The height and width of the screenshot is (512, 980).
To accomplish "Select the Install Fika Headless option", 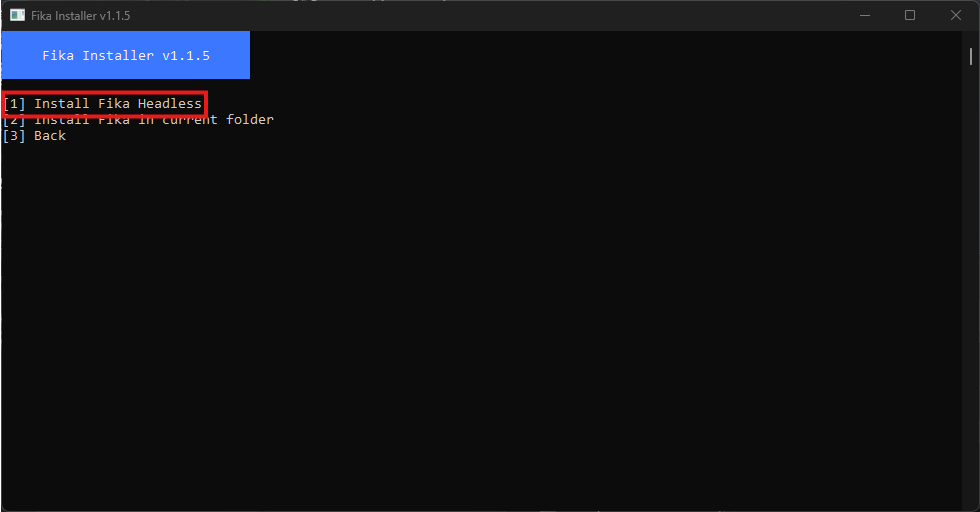I will [x=117, y=104].
